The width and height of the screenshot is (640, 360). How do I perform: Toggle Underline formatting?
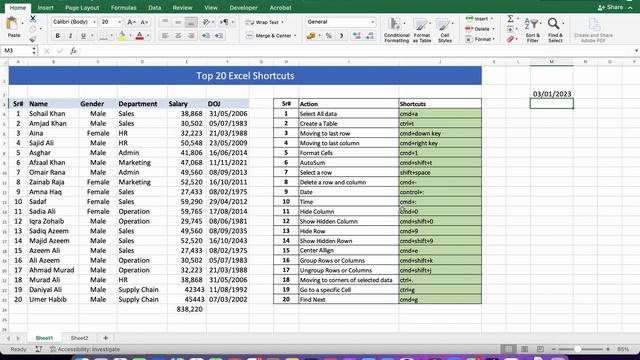(83, 36)
